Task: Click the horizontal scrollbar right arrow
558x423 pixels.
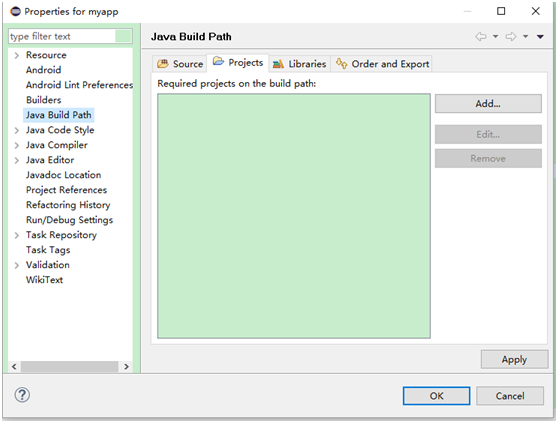Action: 126,366
